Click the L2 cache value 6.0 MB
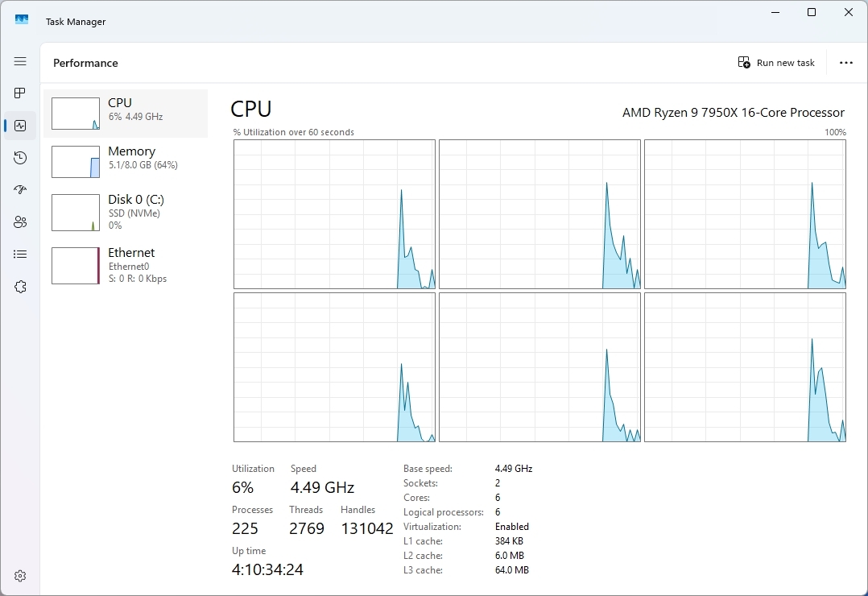 point(509,555)
